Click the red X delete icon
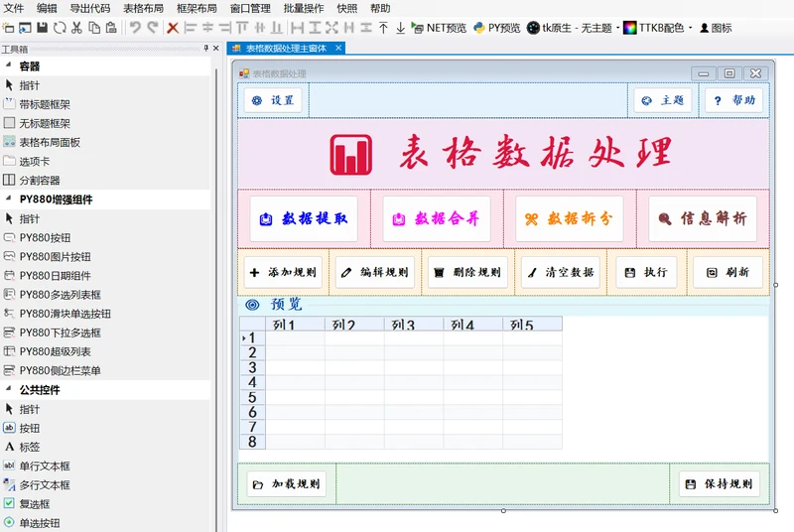 point(173,28)
